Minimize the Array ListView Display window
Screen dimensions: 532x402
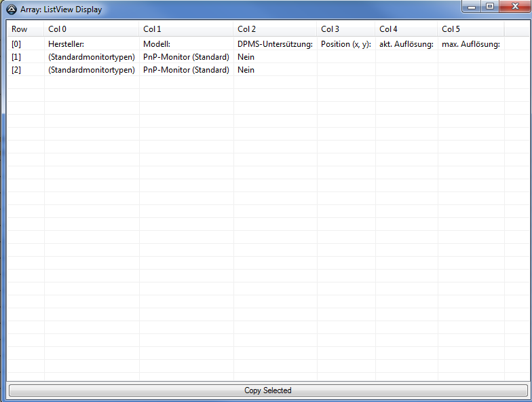click(472, 7)
